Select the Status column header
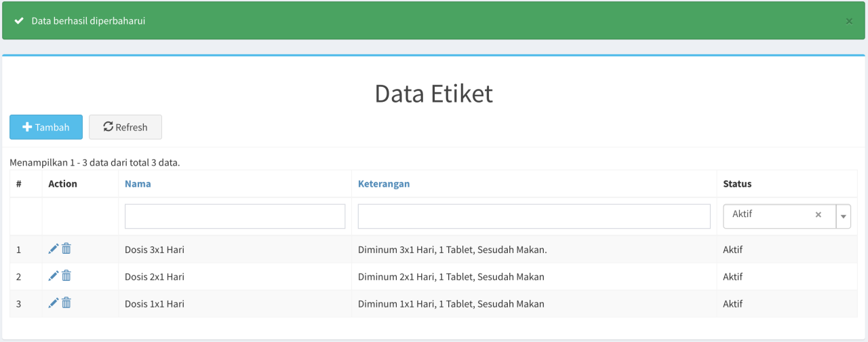868x342 pixels. click(x=737, y=184)
